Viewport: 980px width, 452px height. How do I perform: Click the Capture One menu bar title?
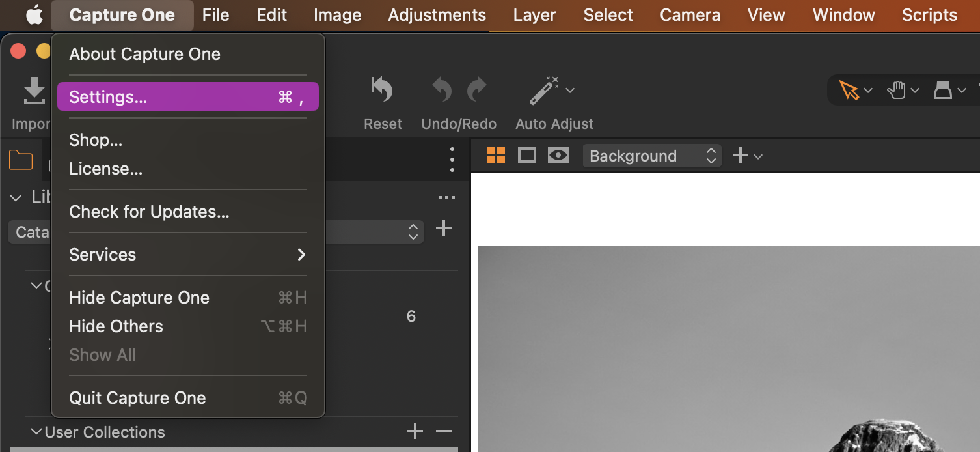(x=122, y=15)
